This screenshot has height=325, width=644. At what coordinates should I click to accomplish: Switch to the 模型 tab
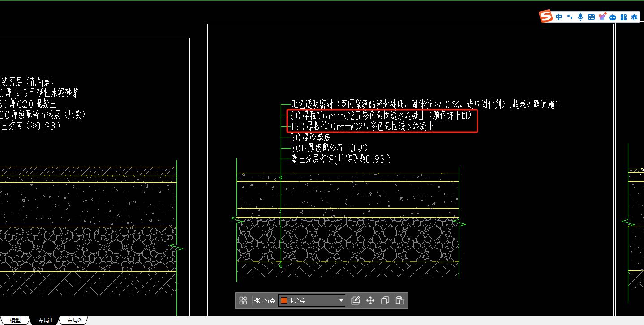tap(15, 321)
